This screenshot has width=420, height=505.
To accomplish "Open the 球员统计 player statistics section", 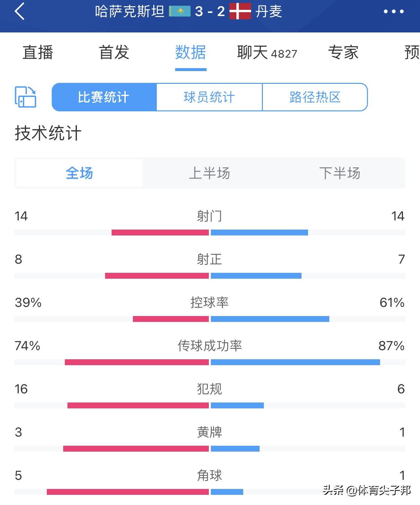I will [210, 97].
